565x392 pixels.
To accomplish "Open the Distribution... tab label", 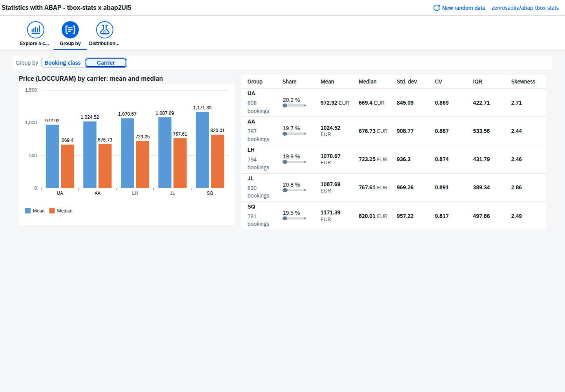I will pos(104,44).
